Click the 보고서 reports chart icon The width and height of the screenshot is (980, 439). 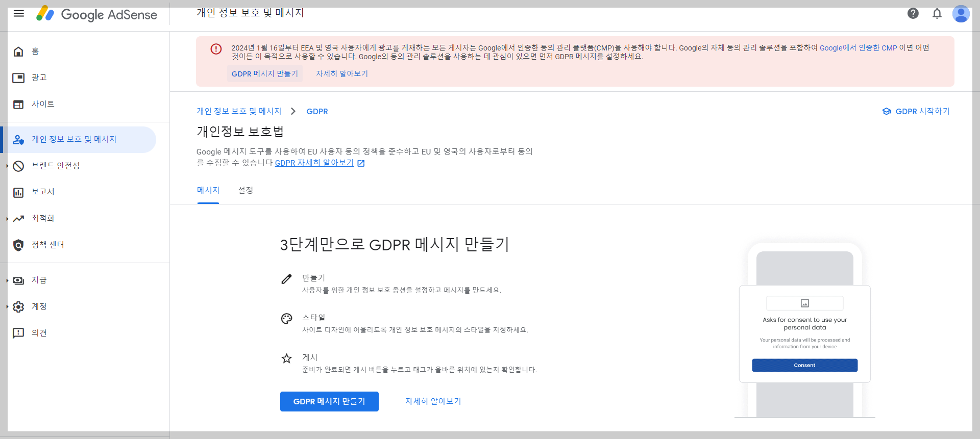pos(18,192)
